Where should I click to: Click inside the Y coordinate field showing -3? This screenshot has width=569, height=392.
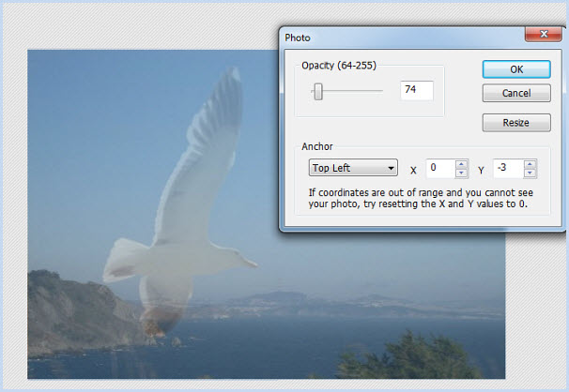click(x=507, y=169)
